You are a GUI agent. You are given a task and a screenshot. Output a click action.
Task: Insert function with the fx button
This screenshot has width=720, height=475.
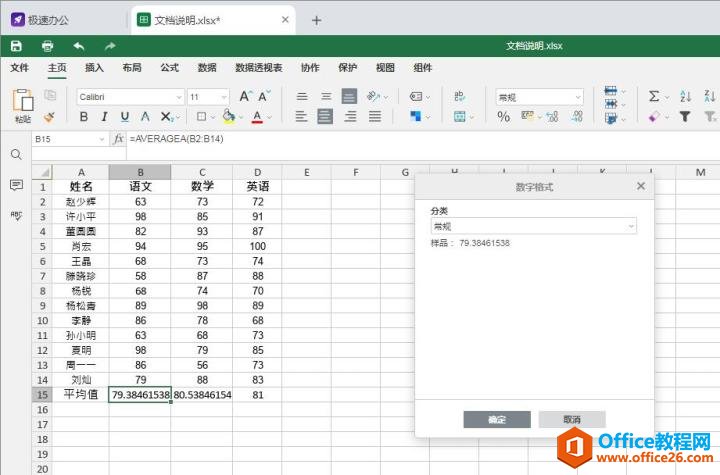pos(118,139)
